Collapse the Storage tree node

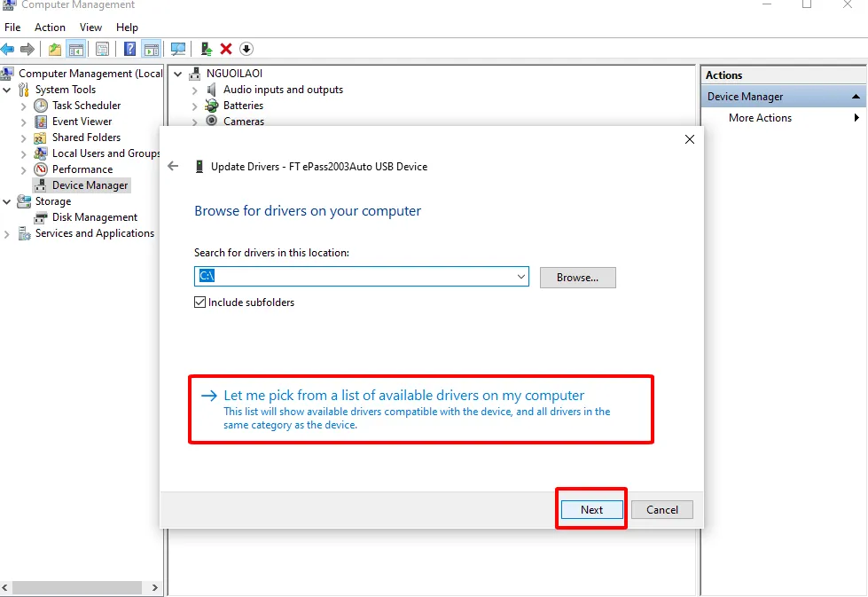[6, 201]
